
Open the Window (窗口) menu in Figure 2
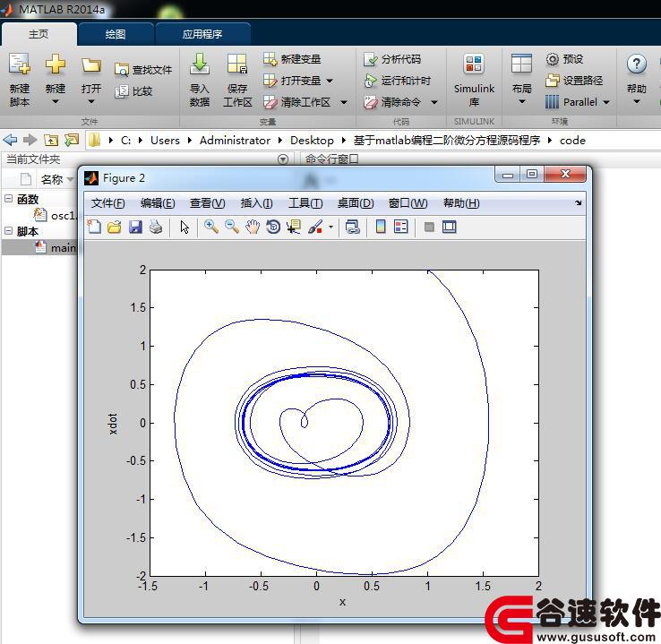pyautogui.click(x=408, y=203)
